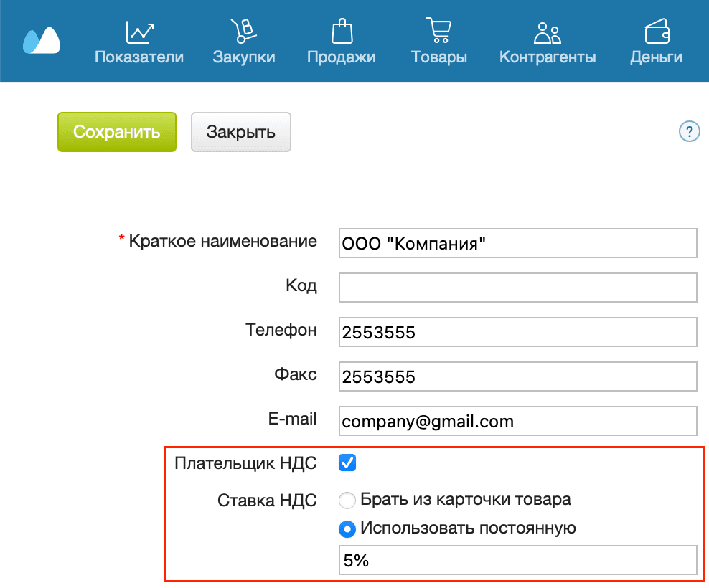Image resolution: width=709 pixels, height=588 pixels.
Task: Select the Закупки cart icon
Action: (244, 30)
